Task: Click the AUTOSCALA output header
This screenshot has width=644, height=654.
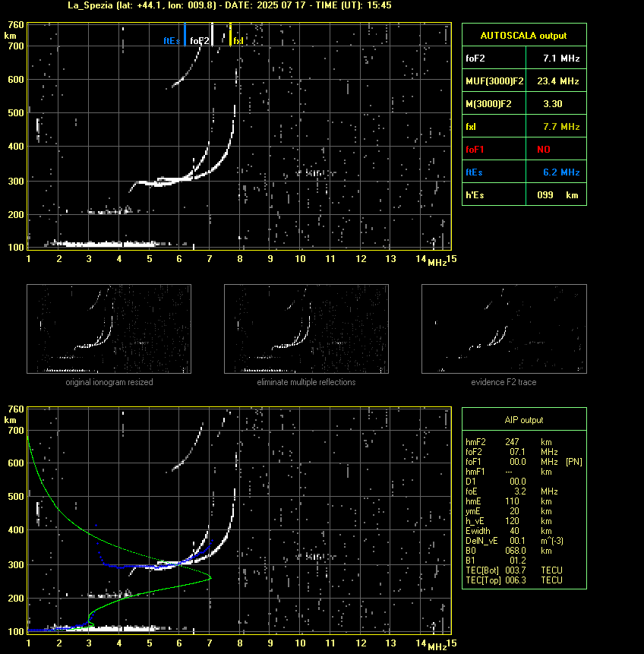Action: click(524, 36)
